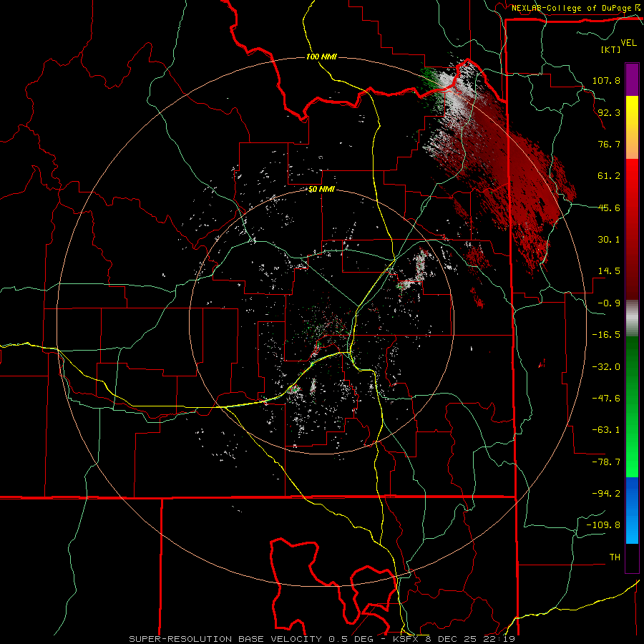Click the -16.5 velocity scale value

tap(606, 335)
